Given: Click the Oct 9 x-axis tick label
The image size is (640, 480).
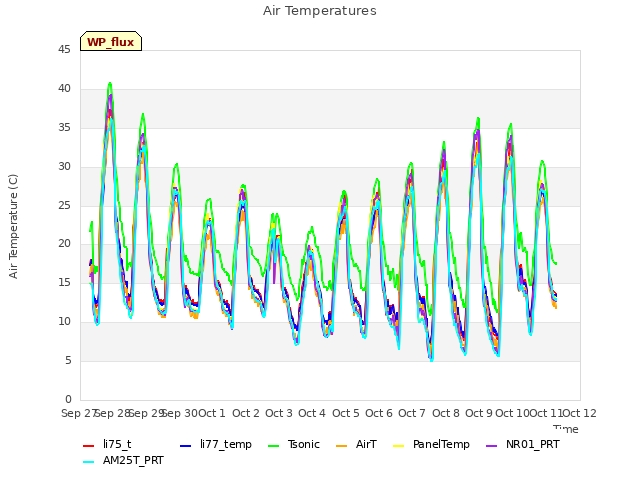Looking at the screenshot, I should tap(479, 413).
